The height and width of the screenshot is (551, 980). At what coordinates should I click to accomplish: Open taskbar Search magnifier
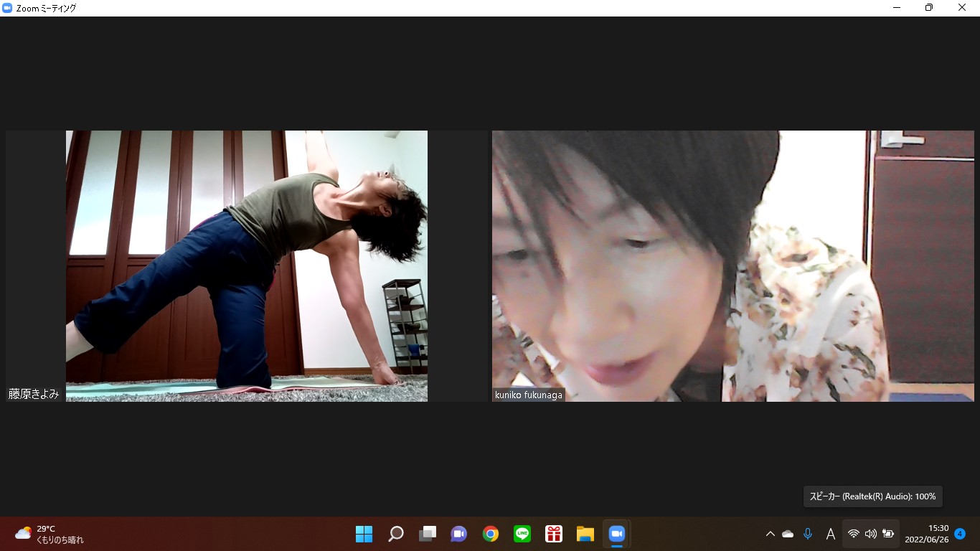[x=395, y=534]
